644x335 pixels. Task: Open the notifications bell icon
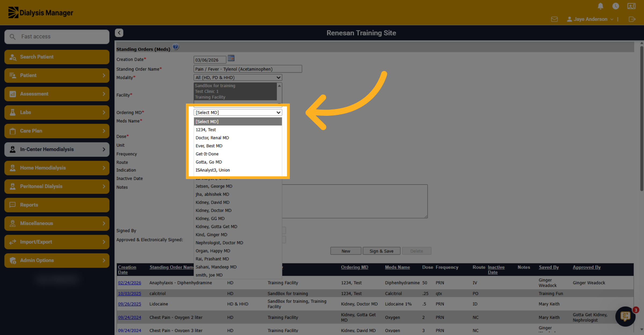(x=601, y=6)
